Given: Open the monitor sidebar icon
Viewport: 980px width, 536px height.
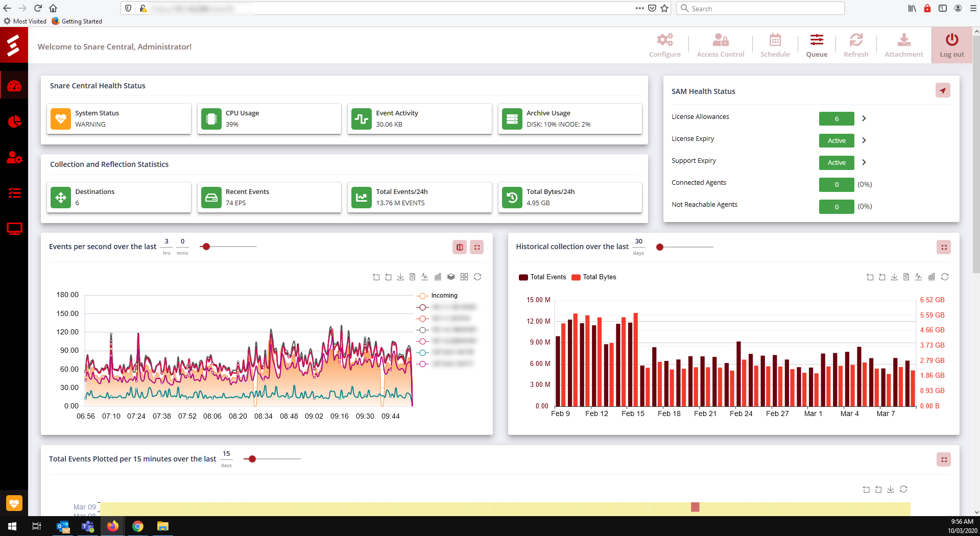Looking at the screenshot, I should point(14,229).
